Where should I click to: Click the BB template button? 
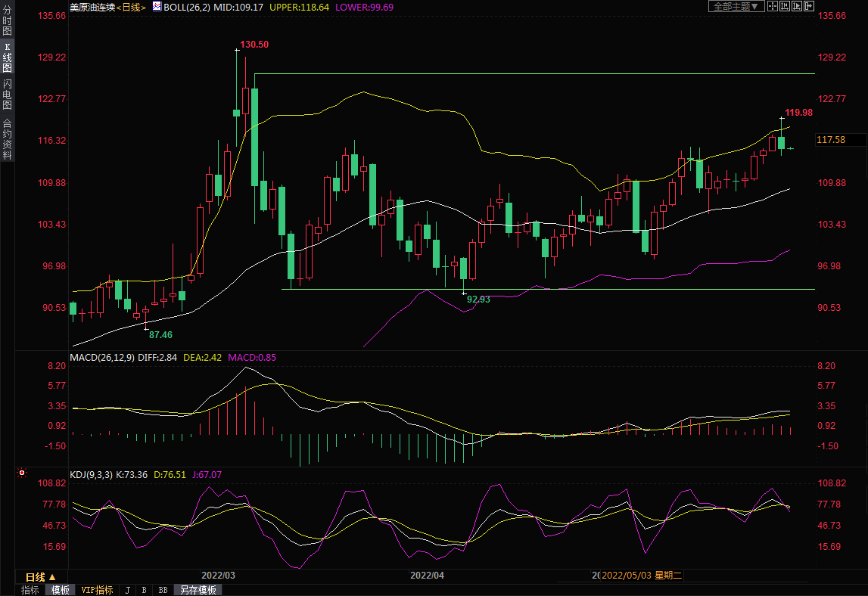coord(163,590)
